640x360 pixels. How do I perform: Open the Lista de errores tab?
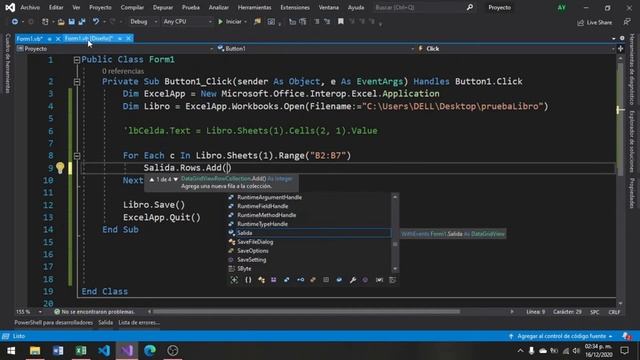point(139,322)
